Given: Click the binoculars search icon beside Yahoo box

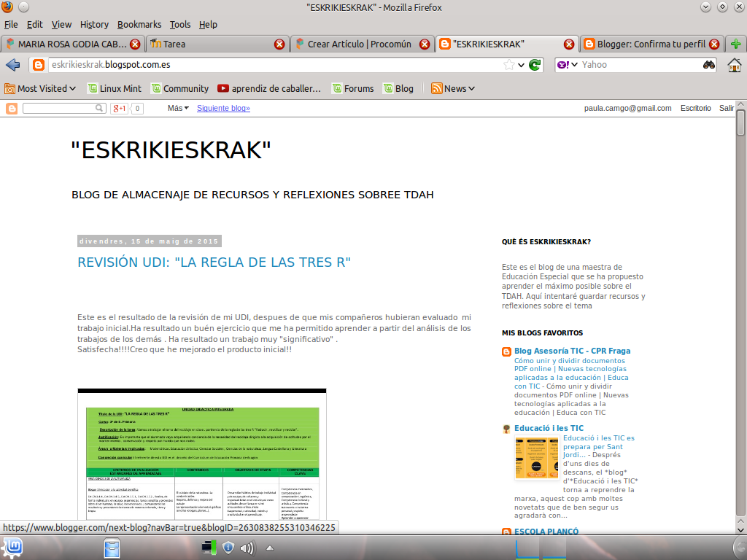Looking at the screenshot, I should pyautogui.click(x=708, y=64).
